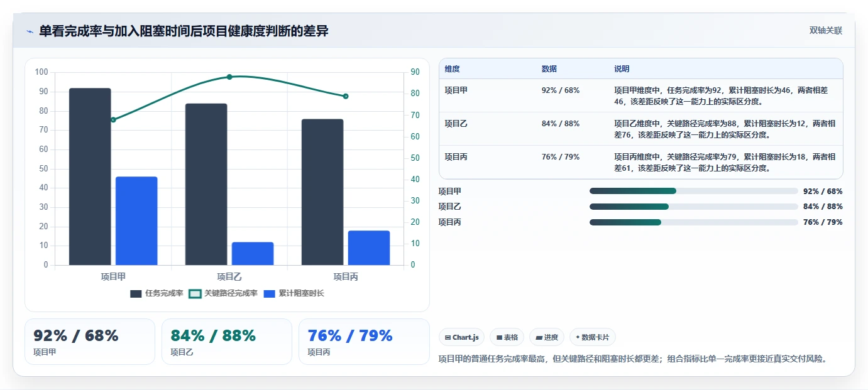Click the 项目丙 x-axis label
The image size is (868, 390).
click(x=346, y=276)
